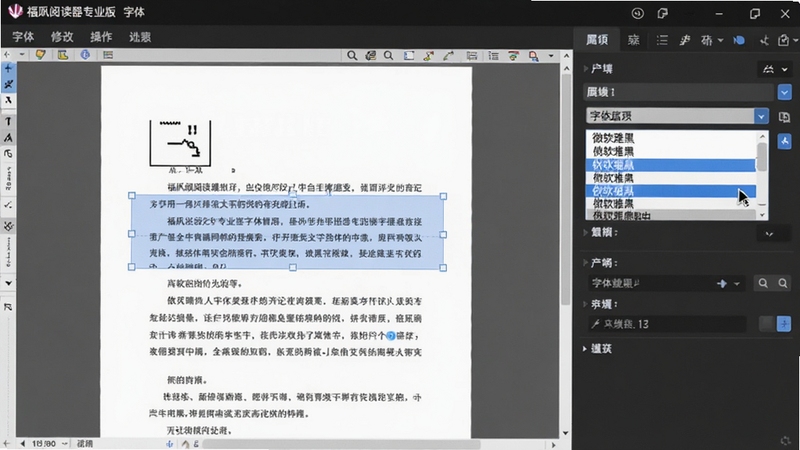Click blue dropdown button beside first field

(x=784, y=92)
